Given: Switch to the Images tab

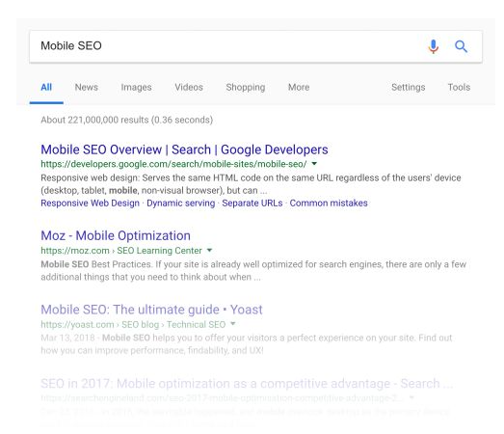Looking at the screenshot, I should 136,87.
